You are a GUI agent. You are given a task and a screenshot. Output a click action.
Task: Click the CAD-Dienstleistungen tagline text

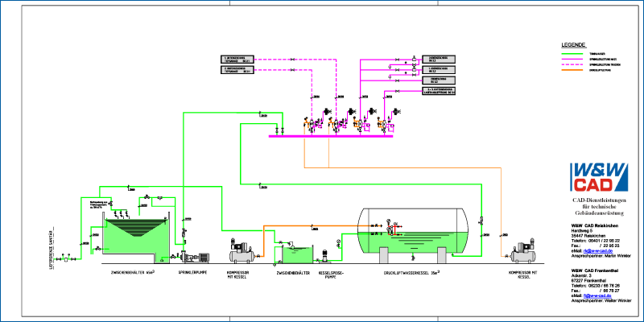click(x=599, y=207)
